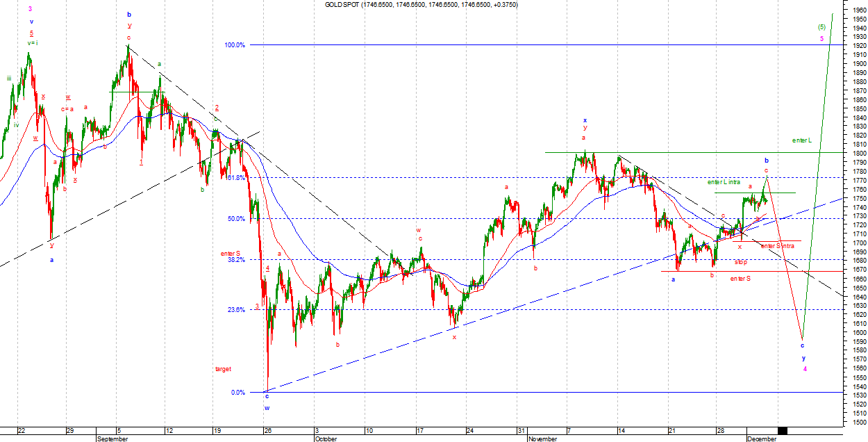Image resolution: width=868 pixels, height=442 pixels.
Task: Select the 50.0% Fibonacci retracement label
Action: pyautogui.click(x=236, y=219)
